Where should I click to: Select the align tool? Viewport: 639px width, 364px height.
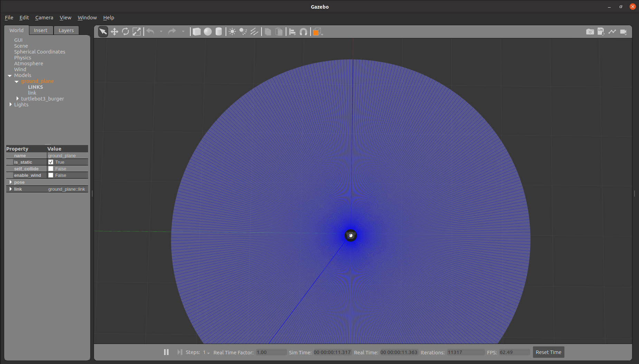293,32
